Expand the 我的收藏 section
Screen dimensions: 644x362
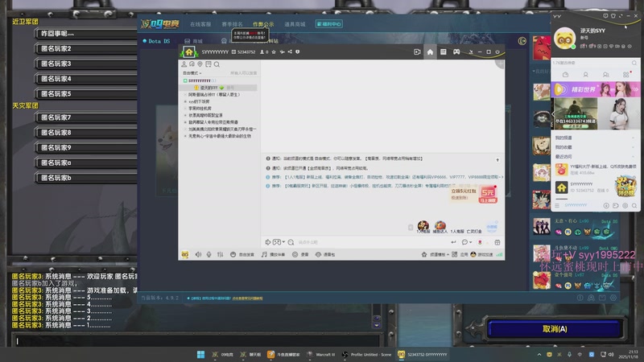595,147
